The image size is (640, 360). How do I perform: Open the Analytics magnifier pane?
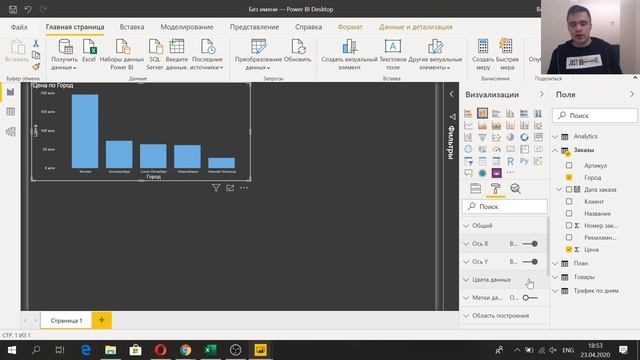pos(516,189)
